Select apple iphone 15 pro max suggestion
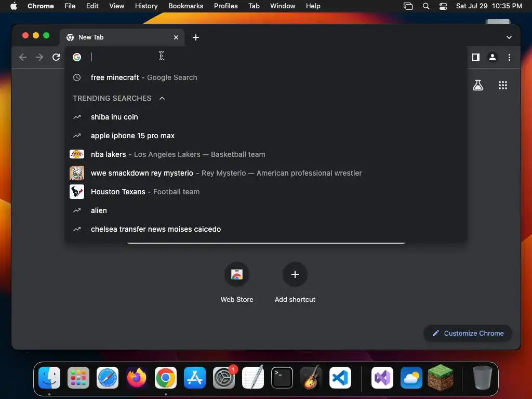The image size is (532, 399). point(266,136)
